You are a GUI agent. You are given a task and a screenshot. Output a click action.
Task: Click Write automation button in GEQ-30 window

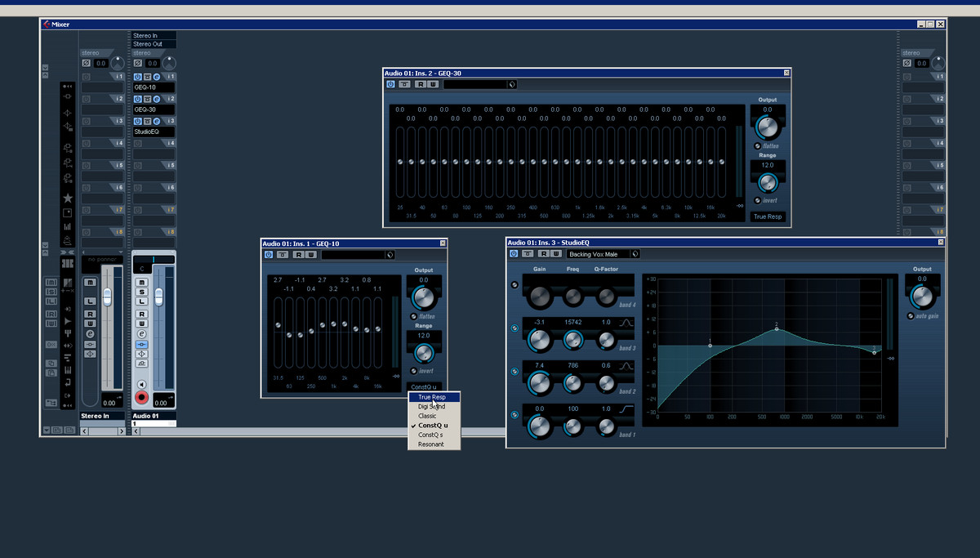[433, 84]
